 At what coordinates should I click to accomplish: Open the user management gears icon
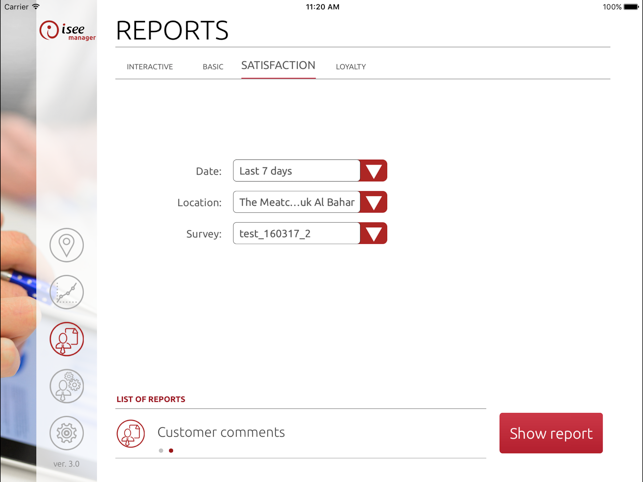click(66, 386)
